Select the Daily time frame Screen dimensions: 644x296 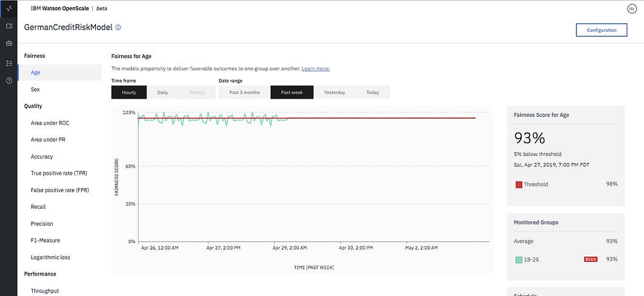pyautogui.click(x=163, y=92)
